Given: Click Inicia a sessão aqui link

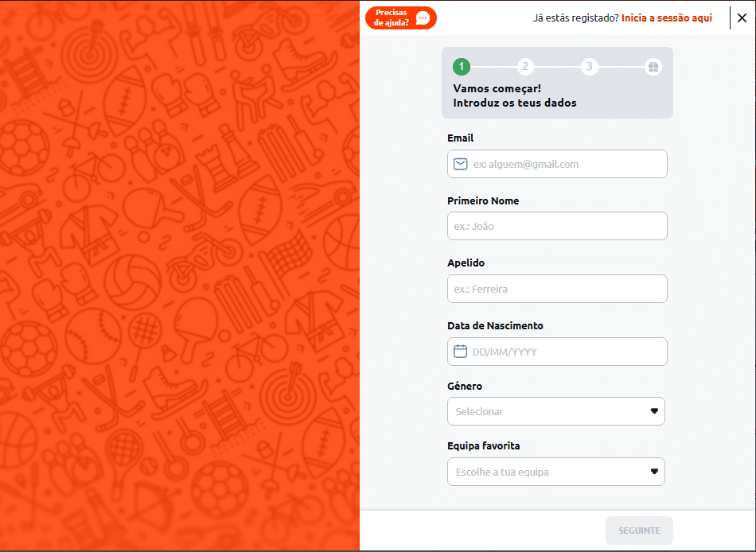Looking at the screenshot, I should tap(667, 17).
